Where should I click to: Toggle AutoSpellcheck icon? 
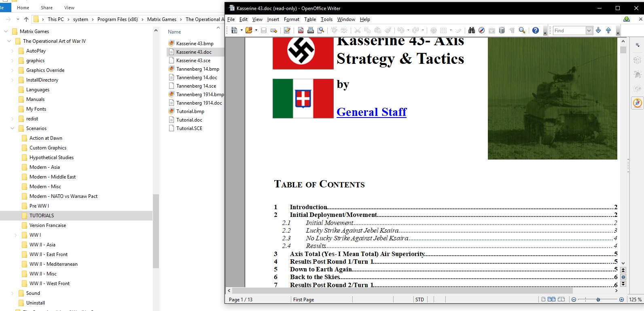(344, 30)
